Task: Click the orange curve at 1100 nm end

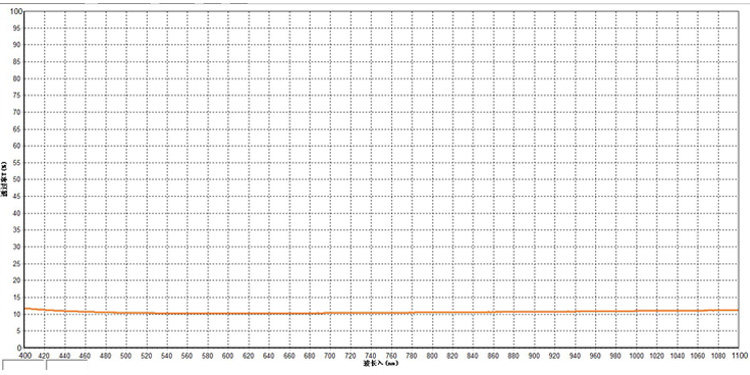Action: tap(736, 310)
